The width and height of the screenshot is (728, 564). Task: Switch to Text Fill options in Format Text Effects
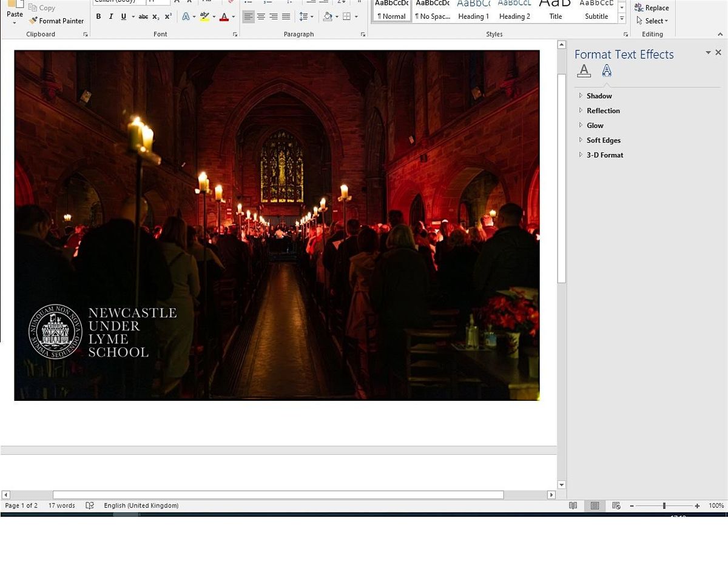[x=584, y=70]
